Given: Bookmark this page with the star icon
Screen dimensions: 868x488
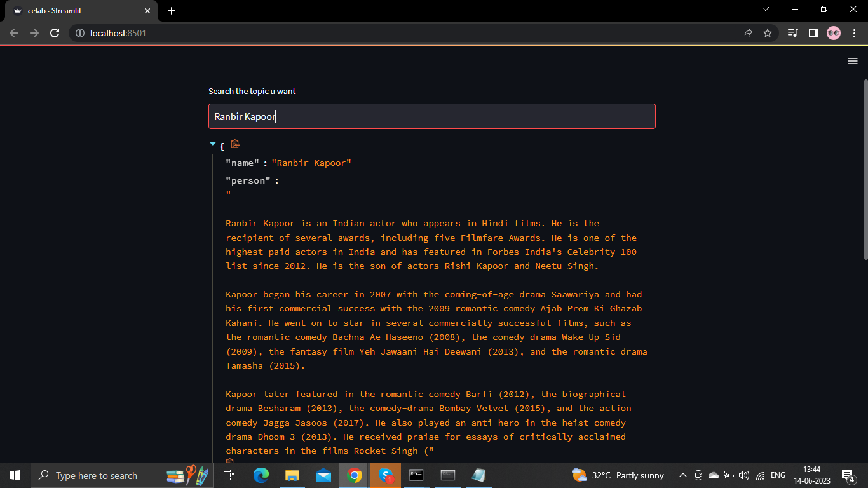Looking at the screenshot, I should 768,33.
